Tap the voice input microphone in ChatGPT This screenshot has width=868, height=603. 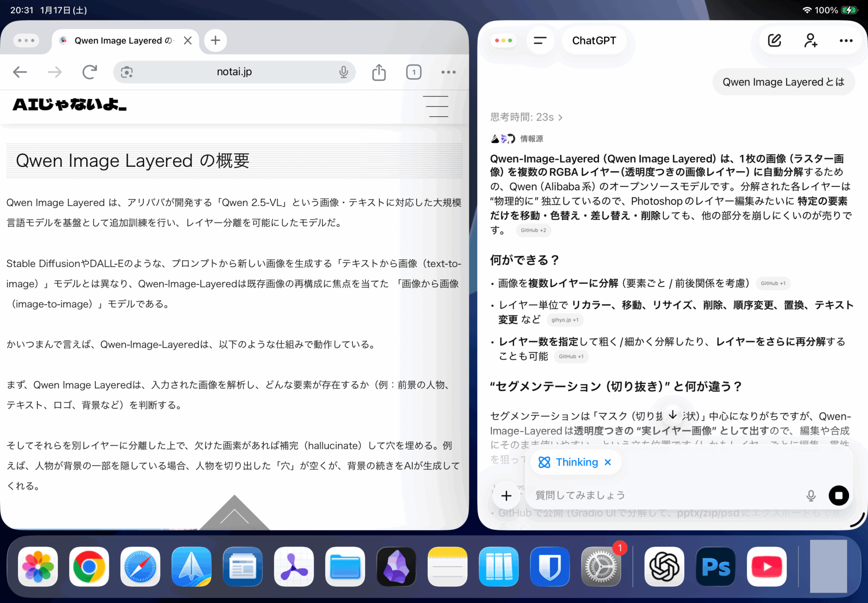coord(811,495)
